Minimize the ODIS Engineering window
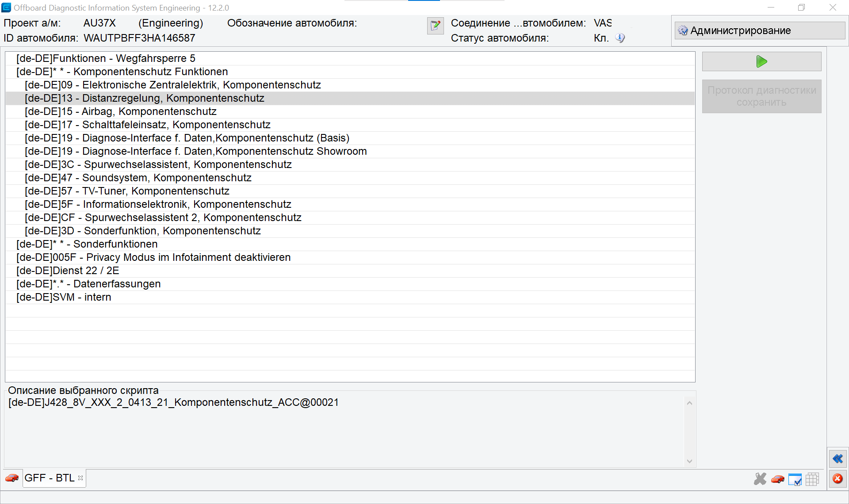 771,8
